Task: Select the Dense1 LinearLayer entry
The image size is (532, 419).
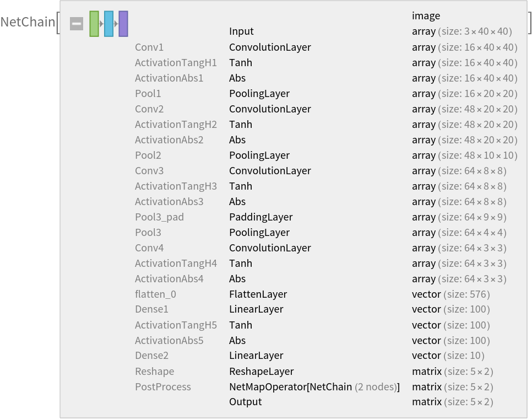Action: pyautogui.click(x=256, y=309)
